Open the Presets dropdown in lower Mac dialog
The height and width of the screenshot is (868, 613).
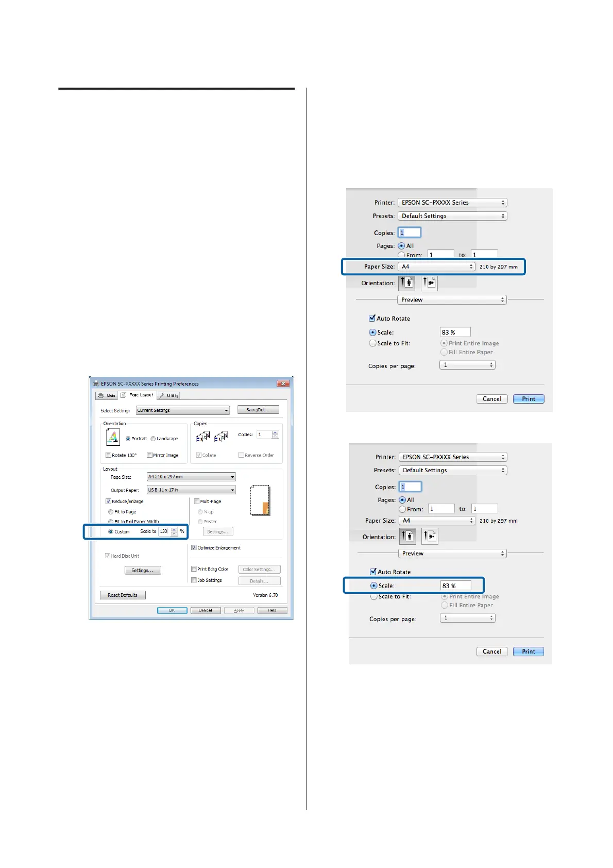[x=453, y=470]
